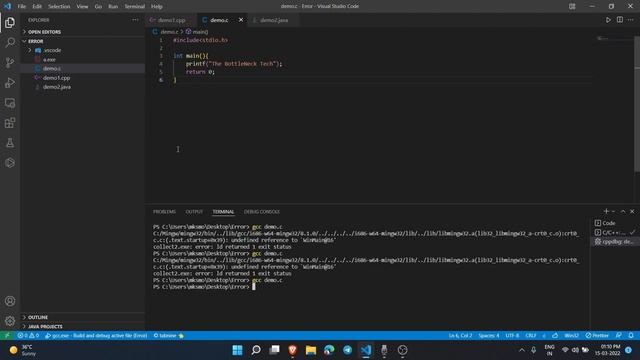Click Ln 6, Col 2 cursor position indicator
Image resolution: width=640 pixels, height=360 pixels.
pyautogui.click(x=460, y=336)
